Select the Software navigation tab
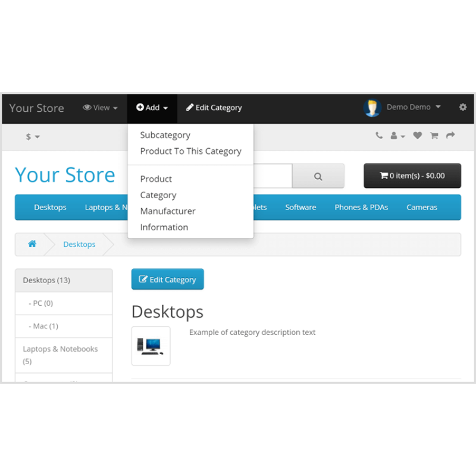 (x=300, y=207)
